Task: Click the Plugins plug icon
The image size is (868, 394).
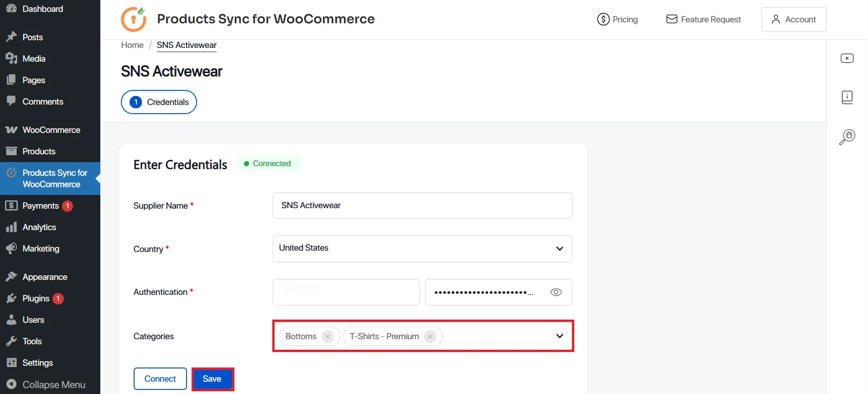Action: [x=11, y=298]
